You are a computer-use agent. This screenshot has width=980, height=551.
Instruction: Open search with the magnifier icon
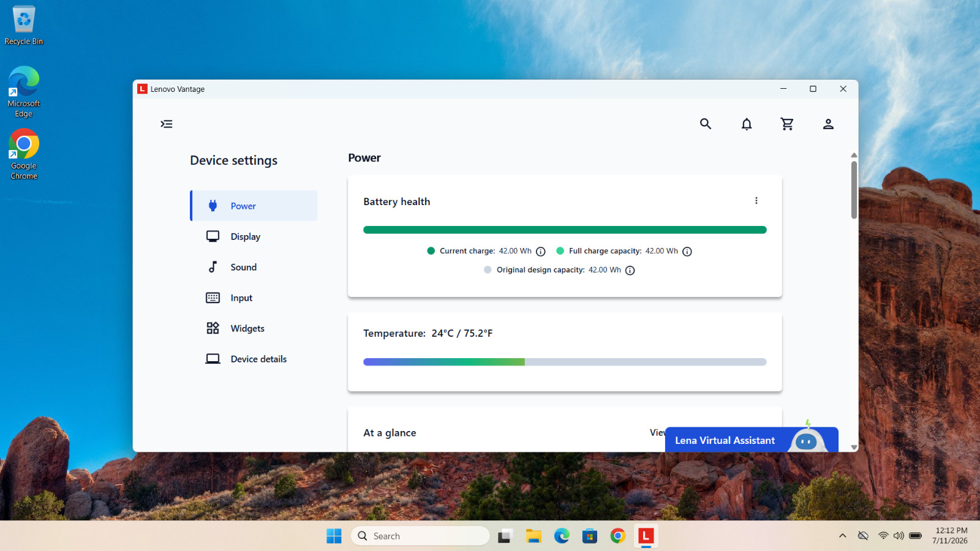point(706,124)
